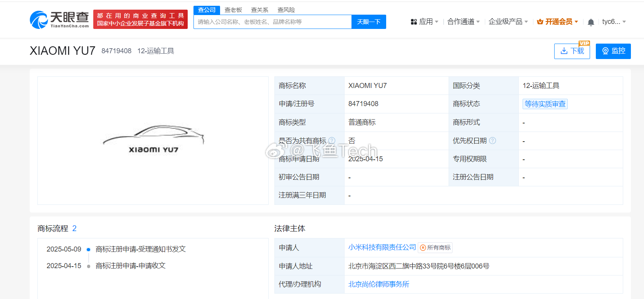Click help icon beside 是否为共有商标
This screenshot has width=644, height=299.
tap(332, 140)
